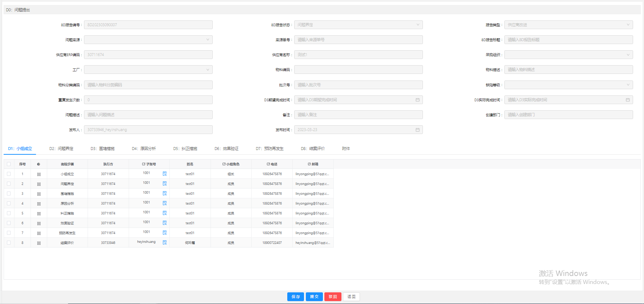The image size is (644, 304).
Task: Expand the 缺陷等级 dropdown
Action: click(x=568, y=85)
